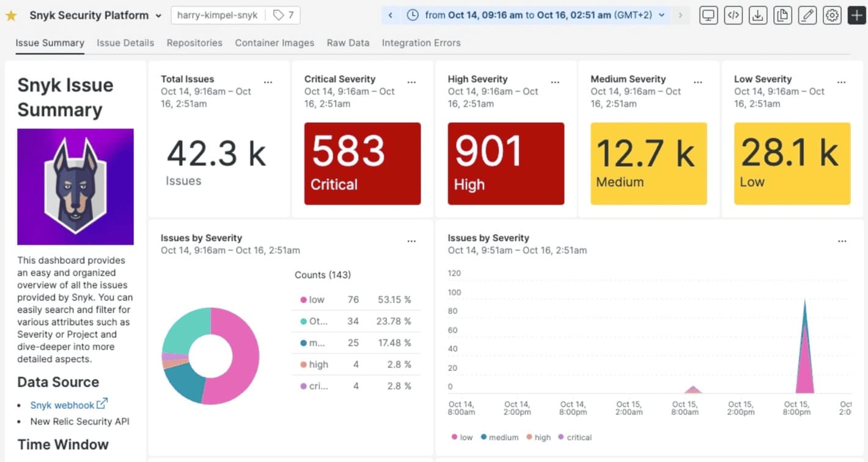868x462 pixels.
Task: Open the Critical Severity widget options menu
Action: tap(411, 82)
